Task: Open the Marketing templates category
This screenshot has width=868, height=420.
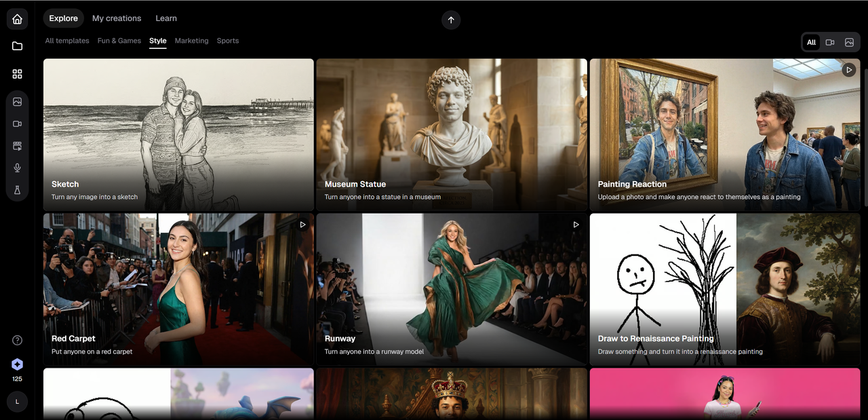Action: tap(191, 41)
